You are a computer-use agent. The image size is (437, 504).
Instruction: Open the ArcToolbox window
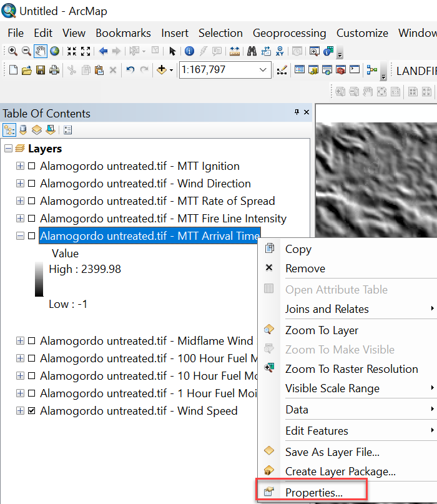[x=341, y=70]
